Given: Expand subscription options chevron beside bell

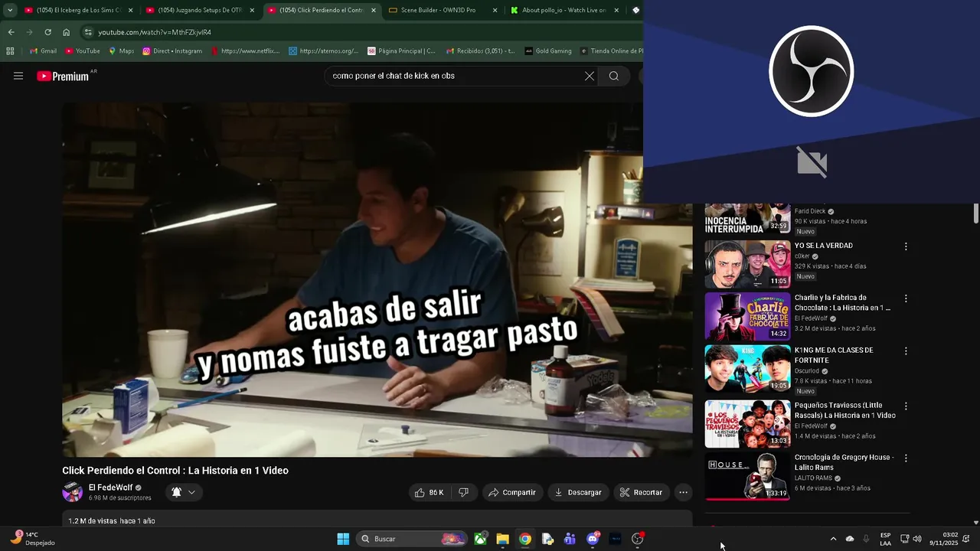Looking at the screenshot, I should pos(191,492).
